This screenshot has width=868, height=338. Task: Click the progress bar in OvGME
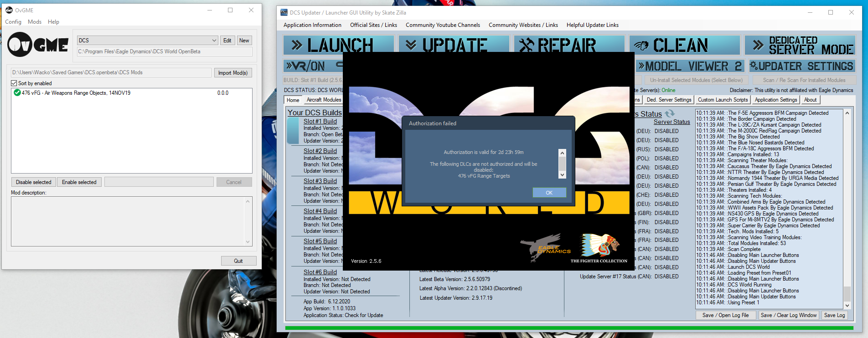pos(159,182)
